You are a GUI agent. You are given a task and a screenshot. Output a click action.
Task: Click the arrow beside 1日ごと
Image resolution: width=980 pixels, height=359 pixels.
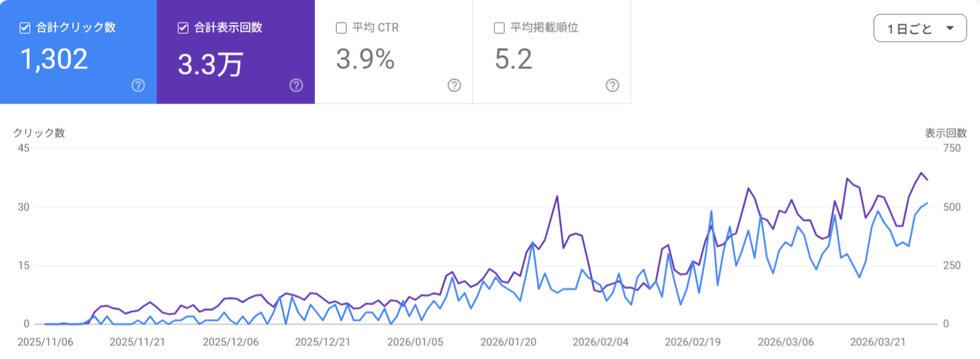(950, 29)
